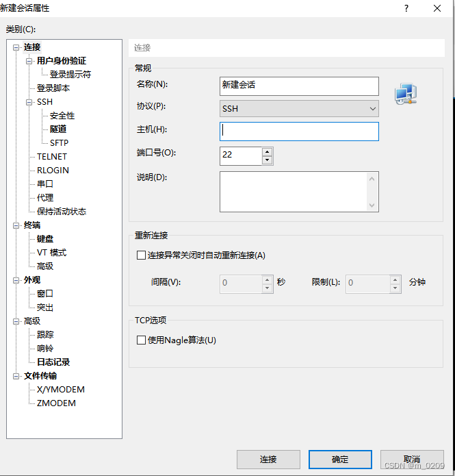The height and width of the screenshot is (476, 455).
Task: Open the 安全性 settings
Action: pyautogui.click(x=62, y=115)
